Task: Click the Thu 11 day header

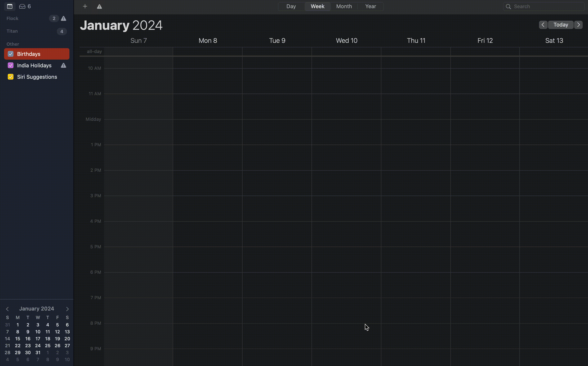Action: 416,40
